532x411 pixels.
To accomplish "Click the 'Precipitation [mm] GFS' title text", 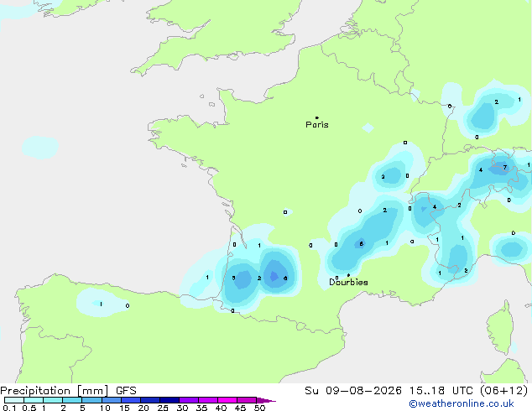I will click(68, 391).
